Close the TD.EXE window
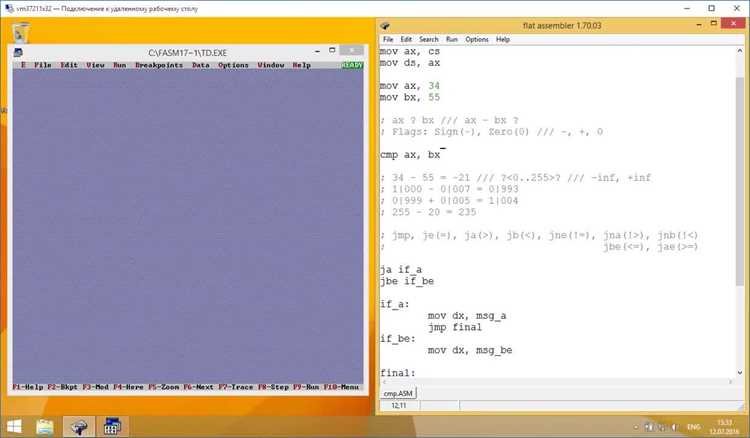750x438 pixels. click(x=352, y=51)
